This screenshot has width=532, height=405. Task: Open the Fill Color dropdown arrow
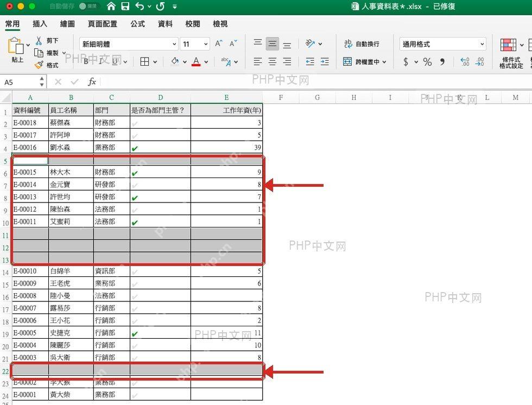(x=185, y=62)
